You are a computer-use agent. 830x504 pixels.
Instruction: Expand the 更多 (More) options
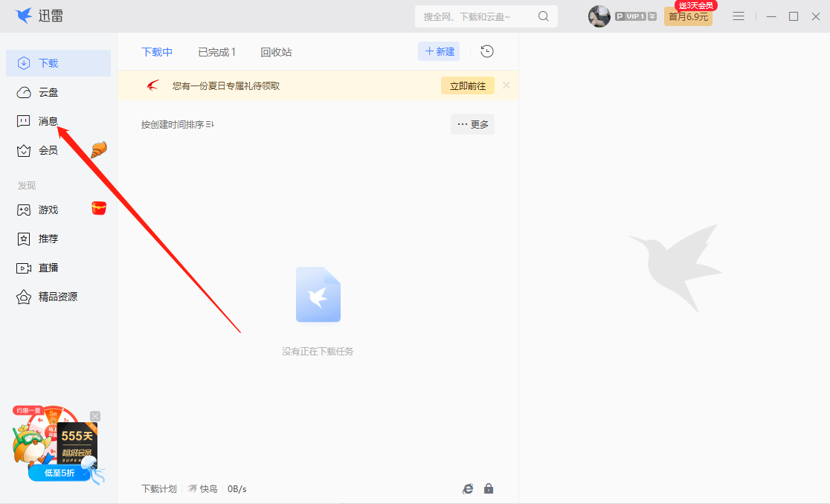[x=472, y=124]
